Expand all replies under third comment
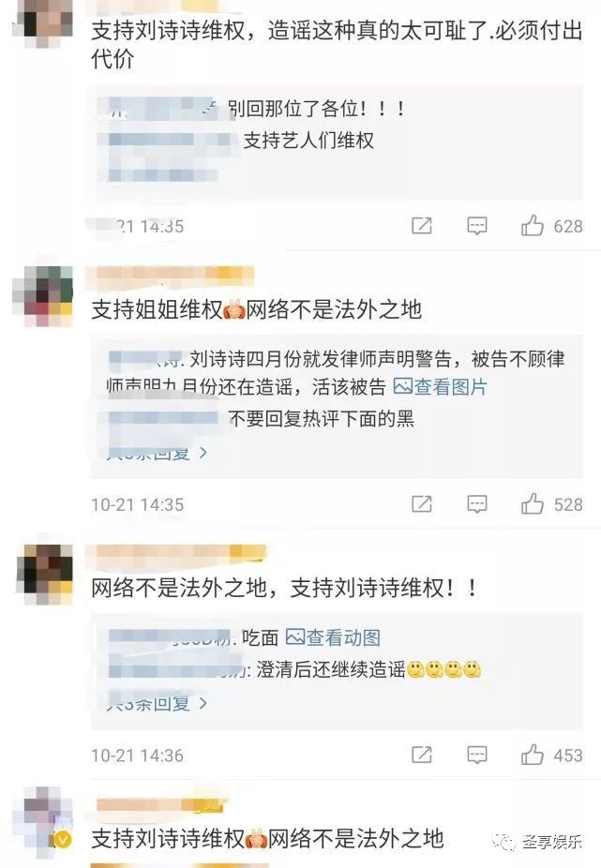The image size is (601, 868). pyautogui.click(x=157, y=704)
